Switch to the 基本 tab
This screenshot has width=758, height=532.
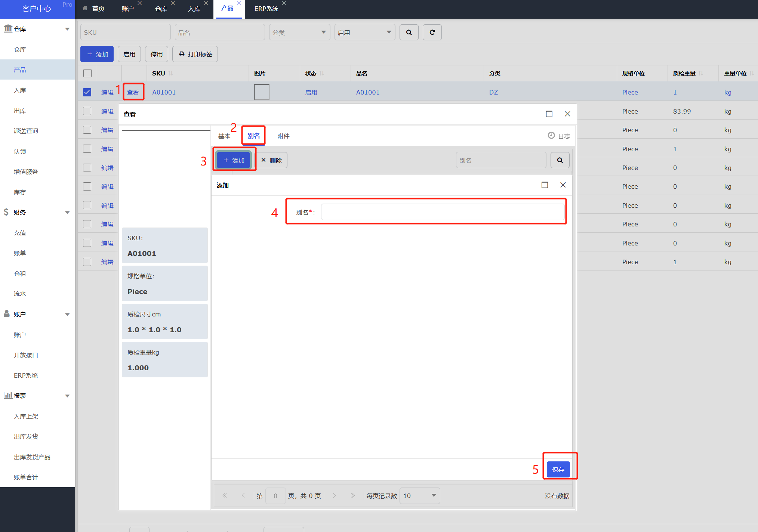click(x=224, y=136)
